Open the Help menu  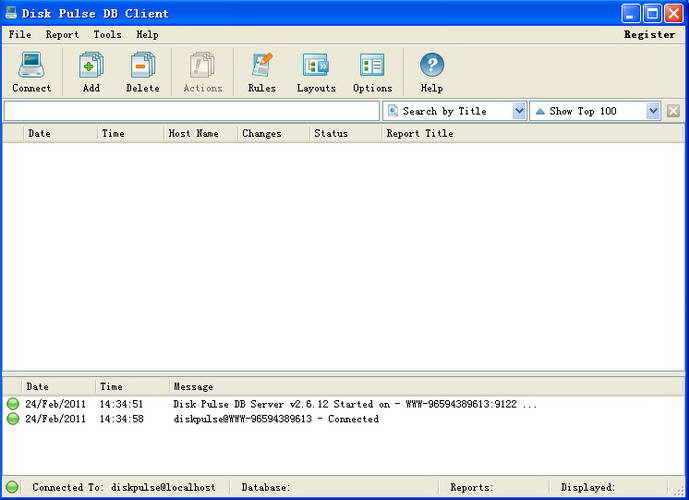click(x=147, y=34)
